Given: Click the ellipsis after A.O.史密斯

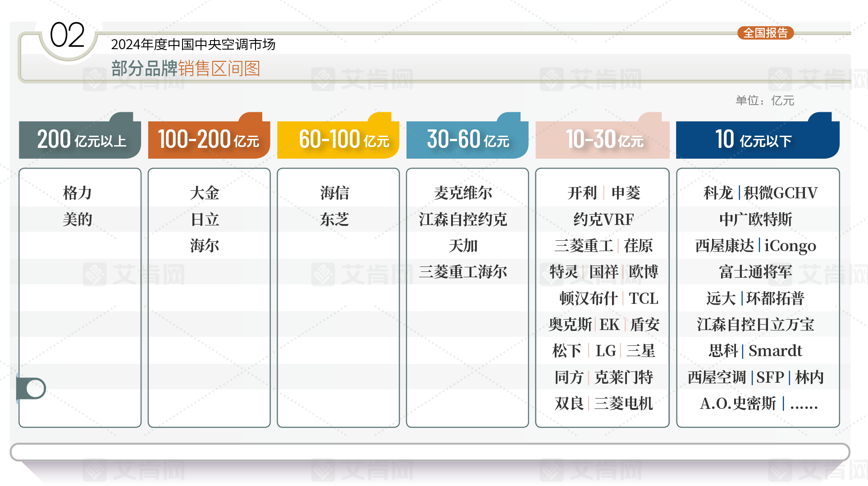Looking at the screenshot, I should pyautogui.click(x=804, y=403).
